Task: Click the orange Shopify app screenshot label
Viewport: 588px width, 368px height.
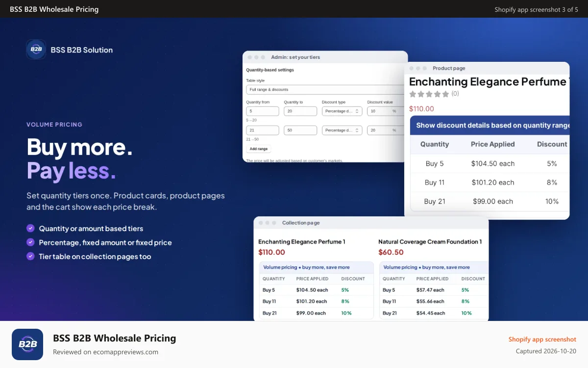Action: pos(542,339)
